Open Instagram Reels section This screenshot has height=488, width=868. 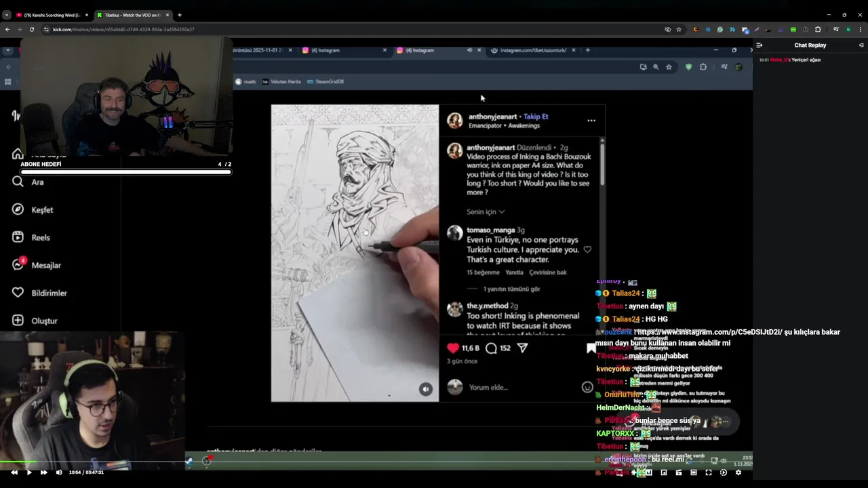pos(32,237)
